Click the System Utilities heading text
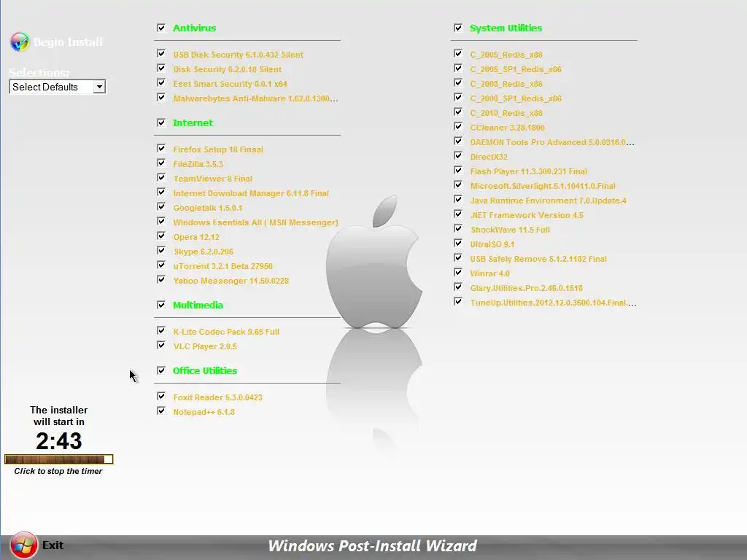Screen dimensions: 747x560 506,28
